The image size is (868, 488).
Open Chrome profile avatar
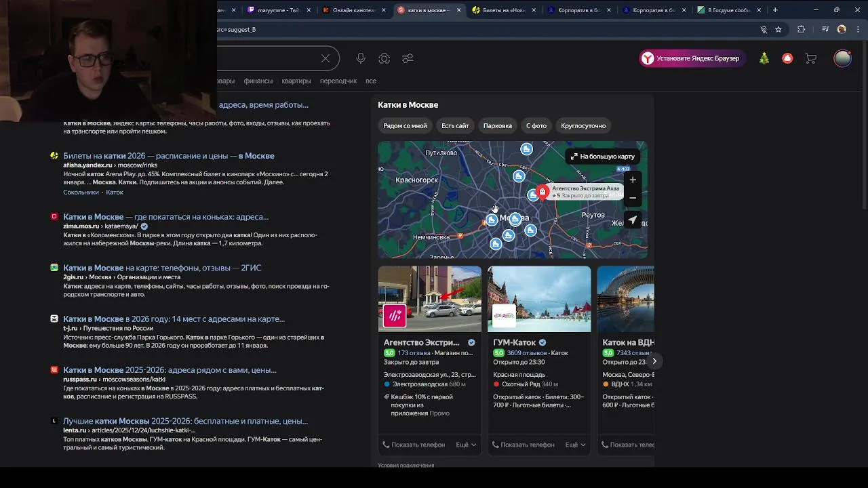point(842,29)
